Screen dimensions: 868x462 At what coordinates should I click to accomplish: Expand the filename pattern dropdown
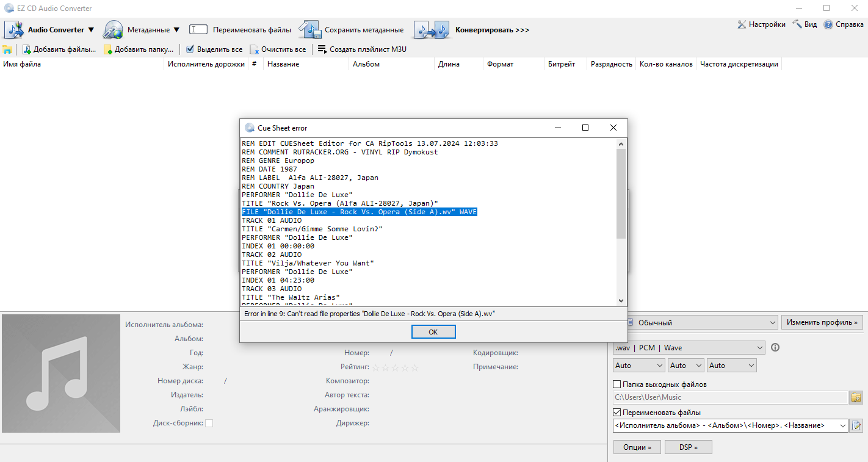pos(843,426)
